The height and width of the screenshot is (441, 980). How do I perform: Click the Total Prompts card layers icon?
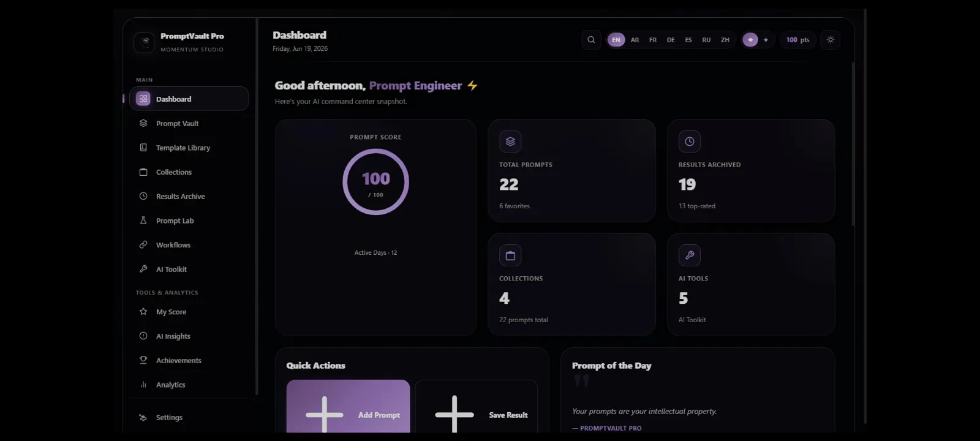coord(510,141)
